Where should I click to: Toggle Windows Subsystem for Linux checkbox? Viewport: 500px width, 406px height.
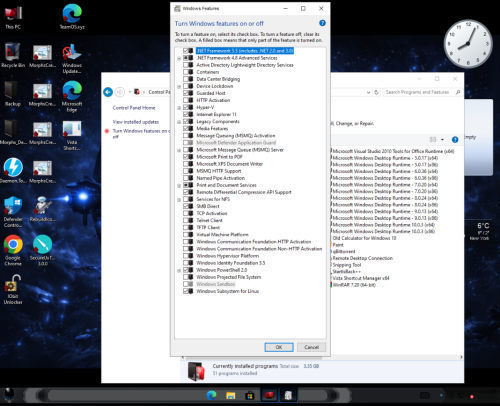186,291
